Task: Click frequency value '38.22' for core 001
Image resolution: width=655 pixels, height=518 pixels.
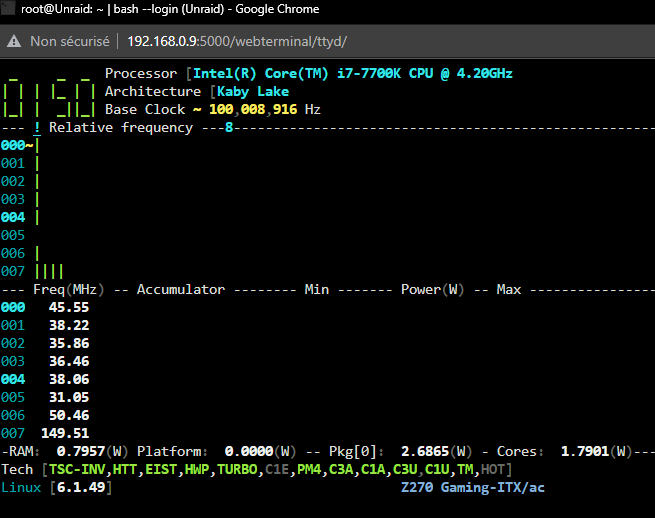Action: (69, 325)
